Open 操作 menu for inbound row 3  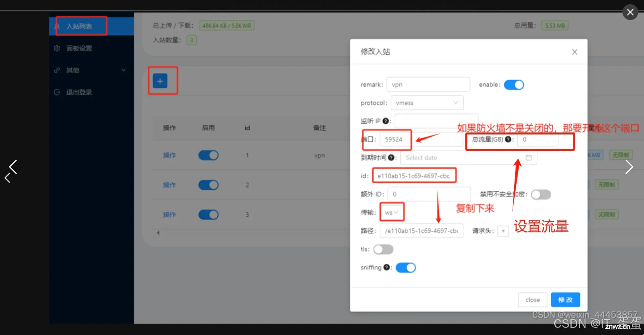pyautogui.click(x=169, y=214)
